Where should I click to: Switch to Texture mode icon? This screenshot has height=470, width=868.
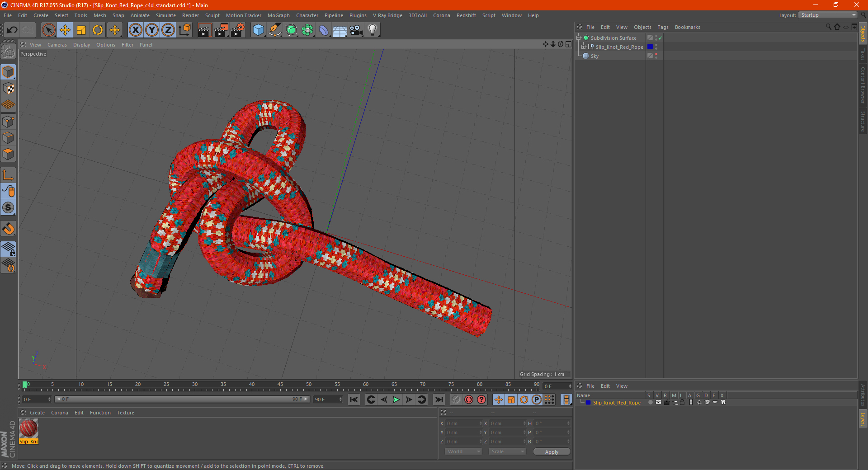pos(9,89)
